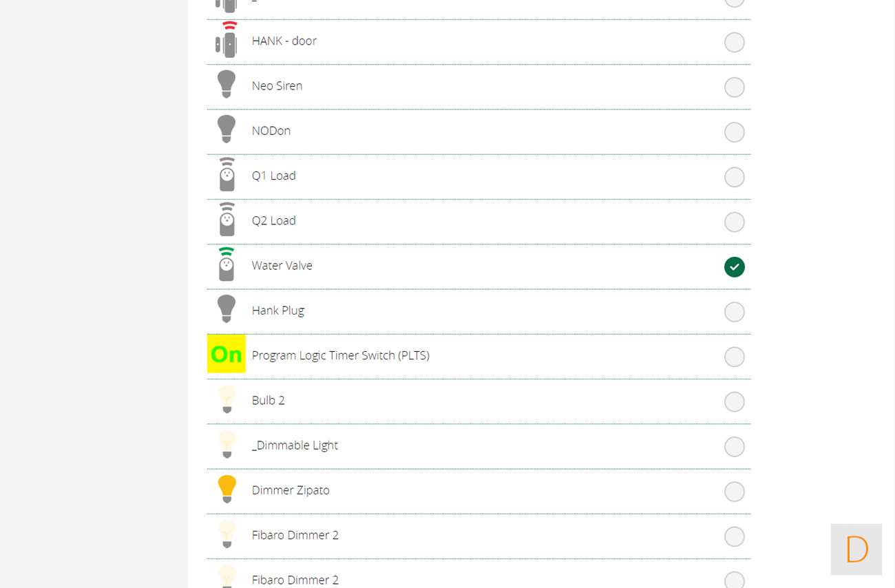
Task: Click the Hank Plug device name
Action: click(277, 311)
